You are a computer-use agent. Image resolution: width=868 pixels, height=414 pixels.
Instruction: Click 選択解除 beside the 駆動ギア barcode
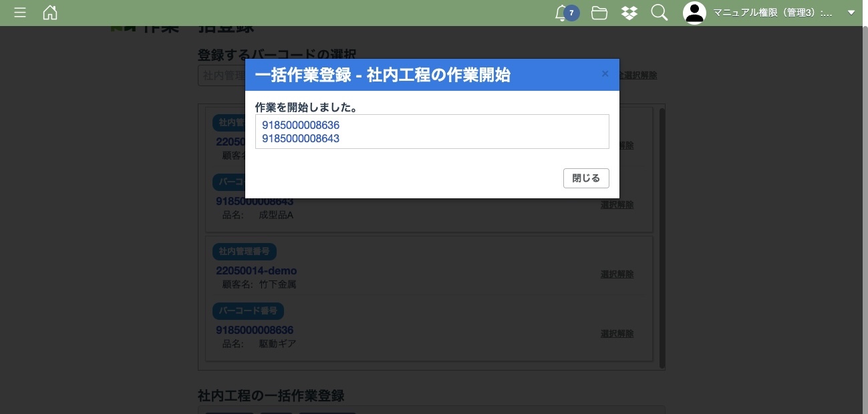(617, 333)
